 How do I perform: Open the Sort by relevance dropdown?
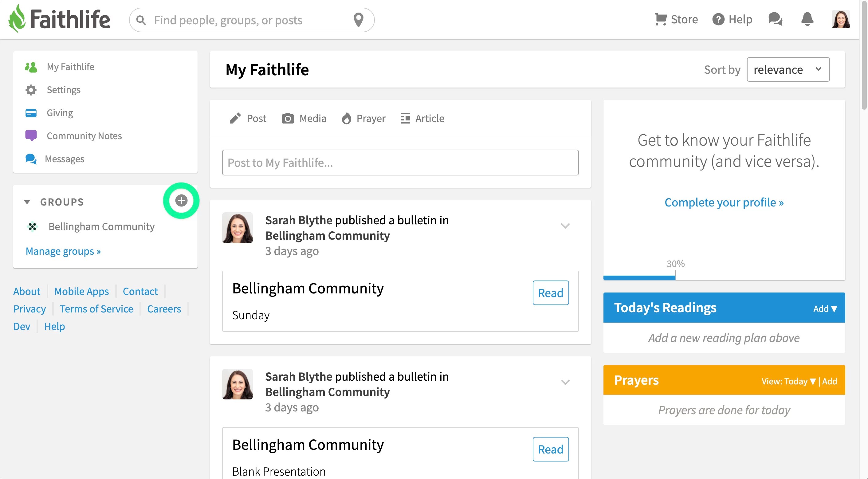coord(788,70)
